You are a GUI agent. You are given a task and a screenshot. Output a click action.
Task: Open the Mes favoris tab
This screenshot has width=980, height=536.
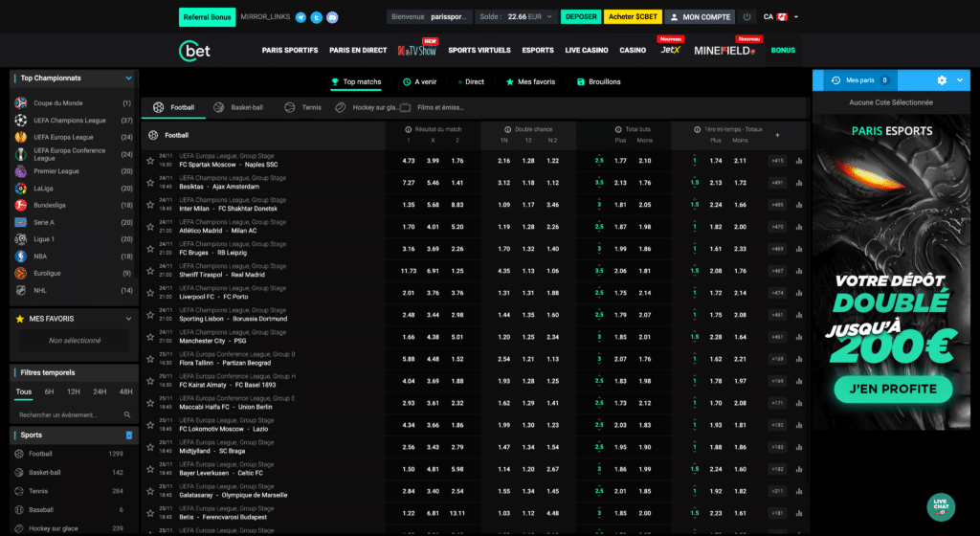click(x=530, y=82)
